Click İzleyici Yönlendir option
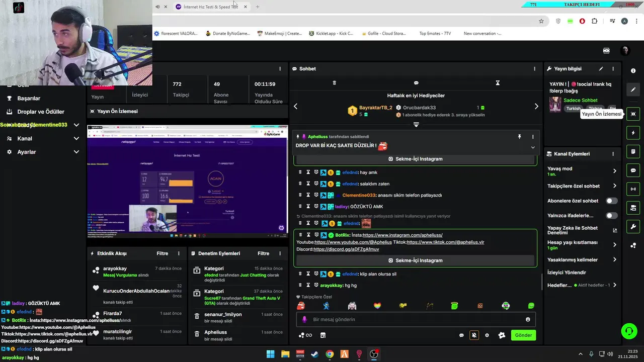 click(x=567, y=273)
